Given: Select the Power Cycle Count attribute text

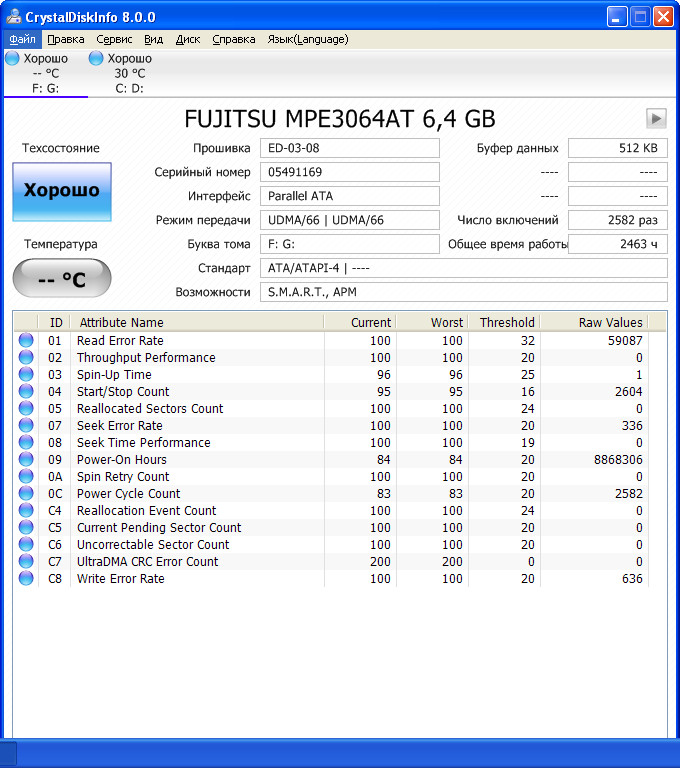Looking at the screenshot, I should pyautogui.click(x=128, y=493).
